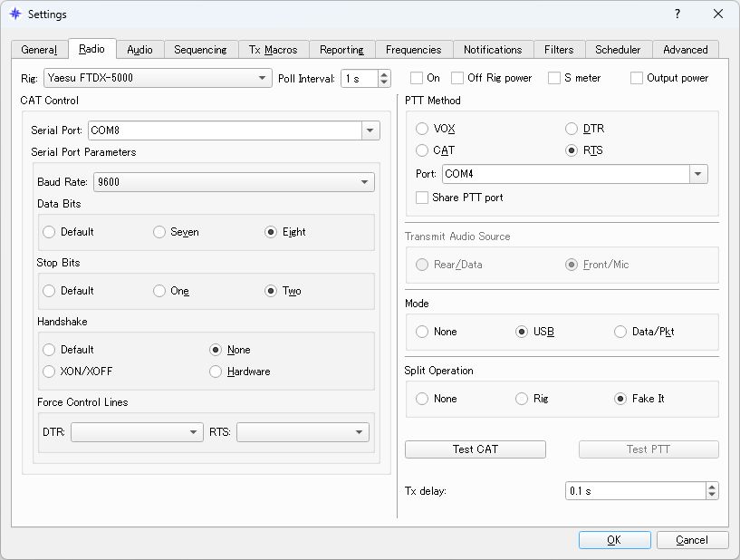Enable the Output power checkbox

[636, 78]
